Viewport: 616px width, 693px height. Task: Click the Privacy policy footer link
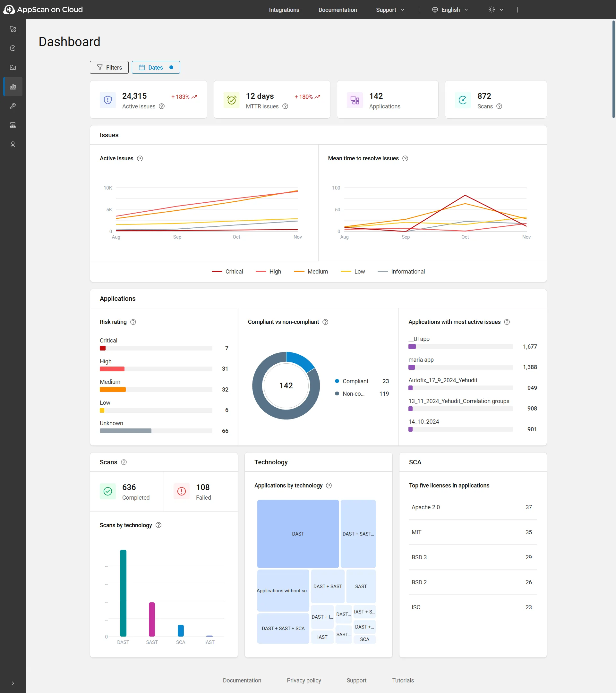(304, 680)
